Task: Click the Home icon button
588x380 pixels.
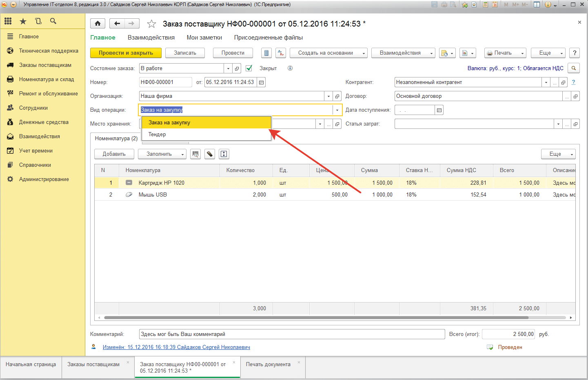Action: coord(98,24)
